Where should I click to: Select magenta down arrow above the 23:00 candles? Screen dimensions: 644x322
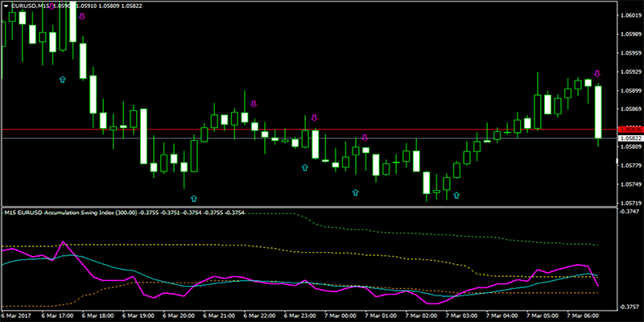pos(314,118)
